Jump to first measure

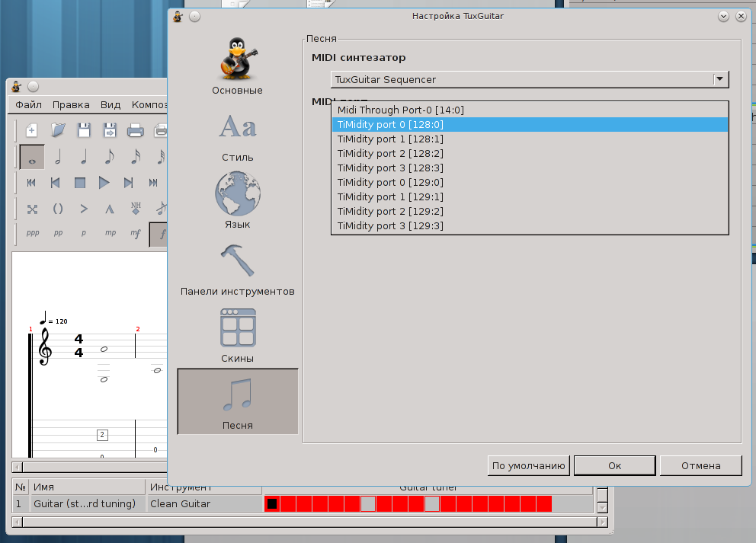pos(32,183)
